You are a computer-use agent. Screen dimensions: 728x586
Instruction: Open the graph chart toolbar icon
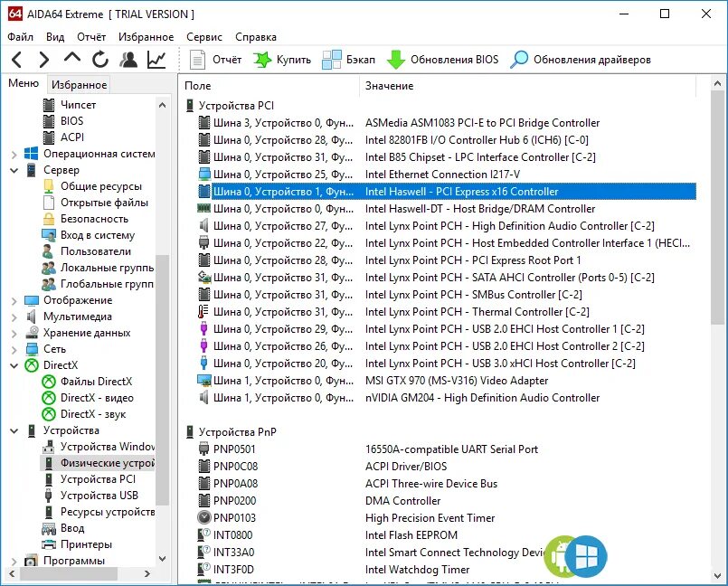coord(156,60)
